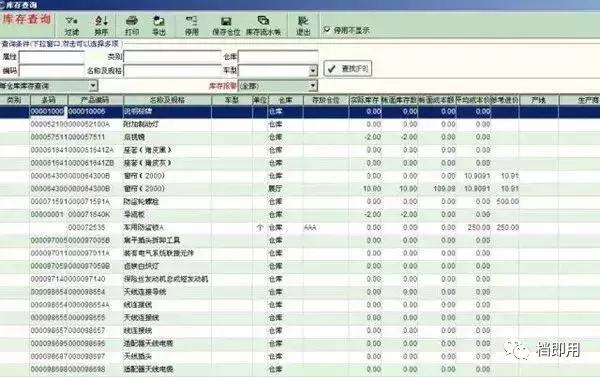Focus the 属性 input field
The width and height of the screenshot is (600, 377).
click(x=52, y=57)
